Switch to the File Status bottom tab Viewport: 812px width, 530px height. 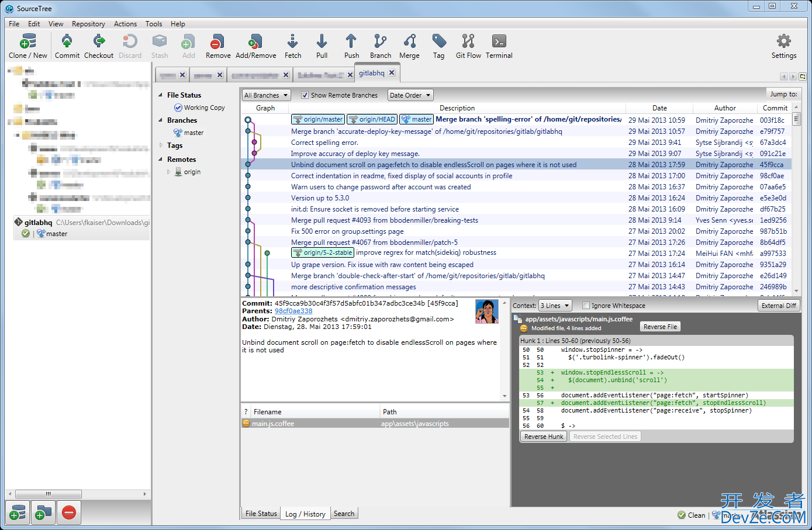point(261,514)
